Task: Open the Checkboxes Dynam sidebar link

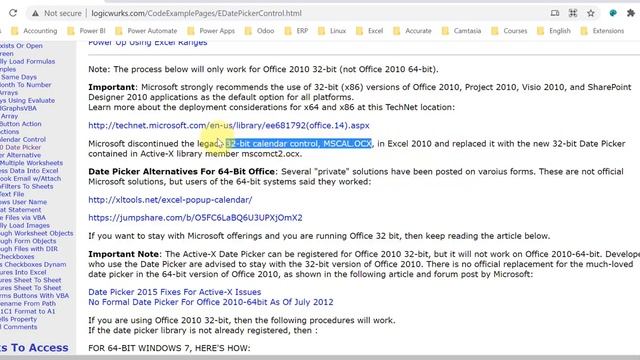Action: [x=33, y=264]
